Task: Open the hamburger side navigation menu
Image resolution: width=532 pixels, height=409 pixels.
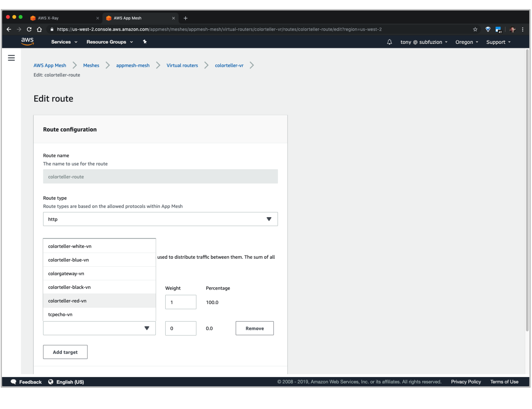Action: (x=11, y=58)
